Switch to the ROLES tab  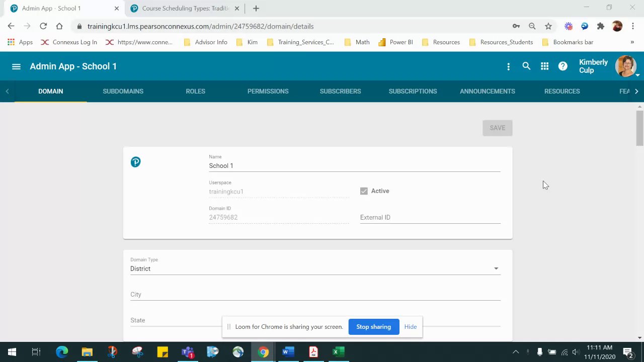195,91
